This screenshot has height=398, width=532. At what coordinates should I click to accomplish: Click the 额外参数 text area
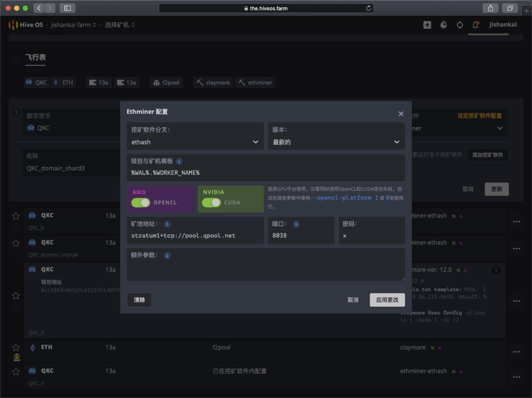266,270
